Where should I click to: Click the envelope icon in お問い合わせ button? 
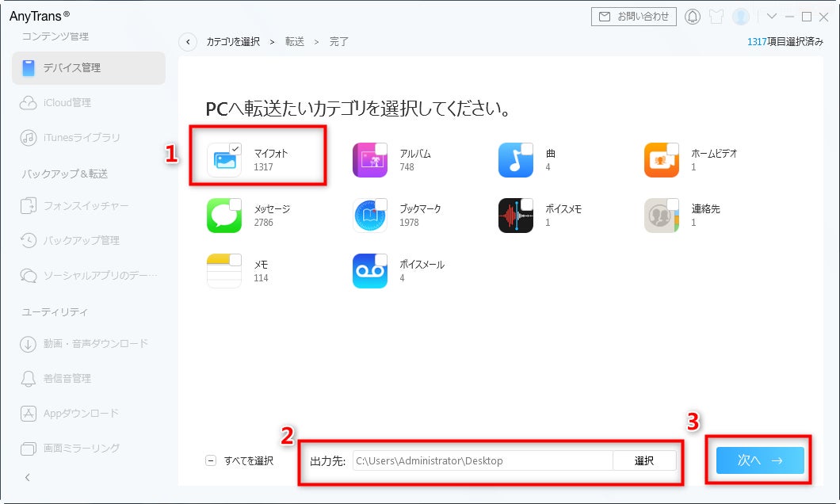(605, 17)
